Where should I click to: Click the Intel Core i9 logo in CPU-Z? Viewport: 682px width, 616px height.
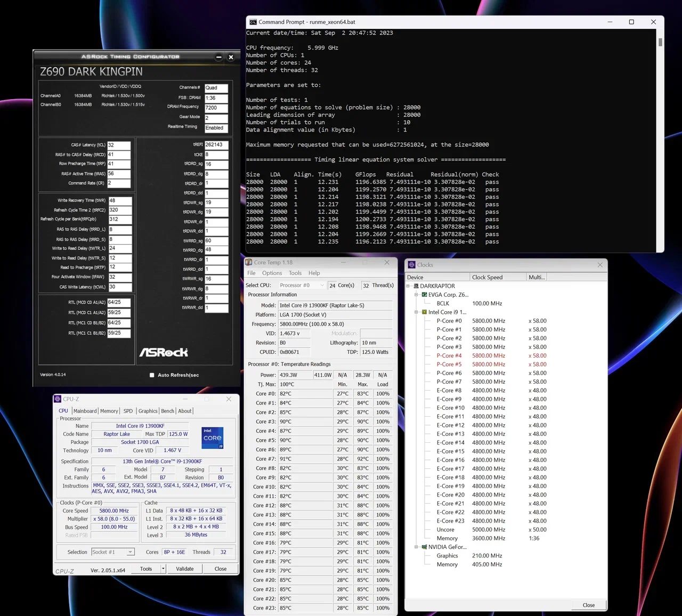click(212, 438)
